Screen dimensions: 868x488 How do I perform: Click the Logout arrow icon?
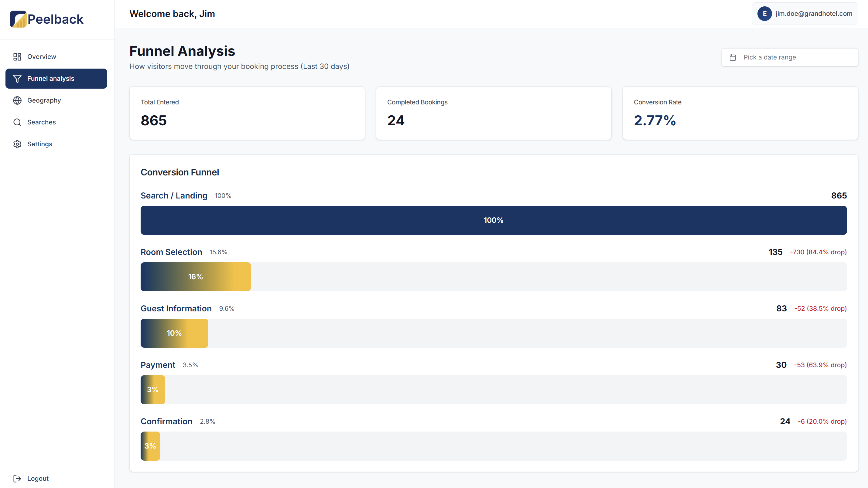point(17,478)
